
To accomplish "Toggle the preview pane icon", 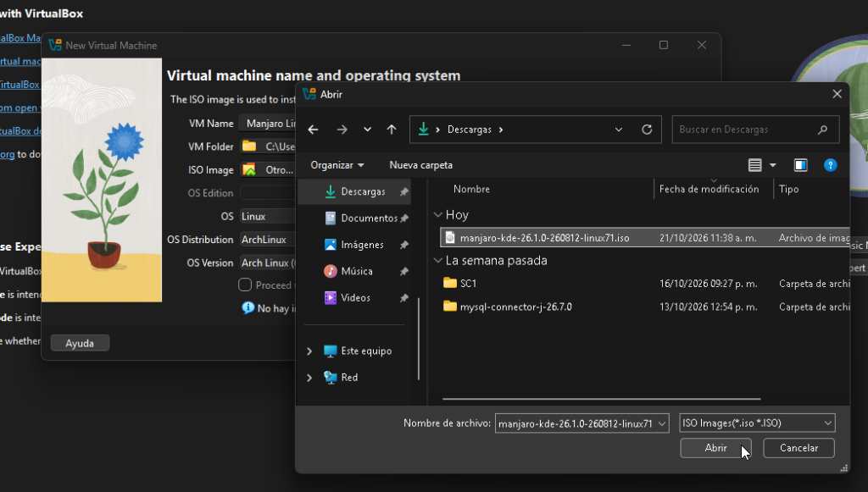I will coord(800,165).
